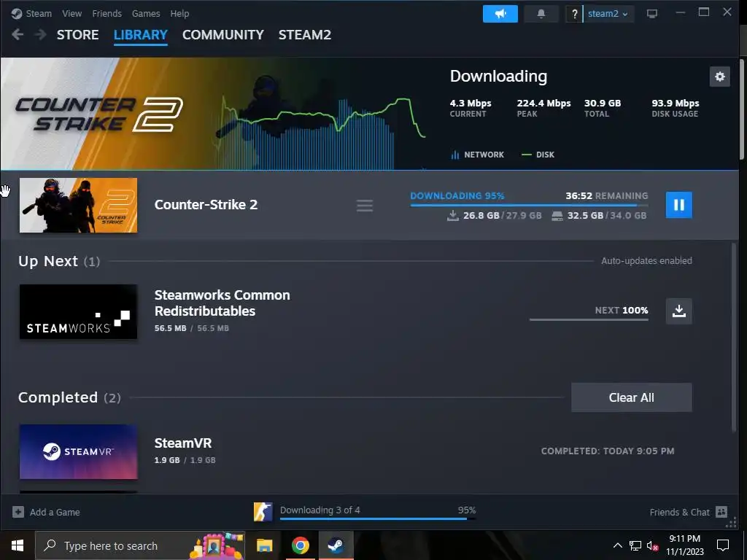747x560 pixels.
Task: Open the Windows Start menu
Action: coord(18,545)
